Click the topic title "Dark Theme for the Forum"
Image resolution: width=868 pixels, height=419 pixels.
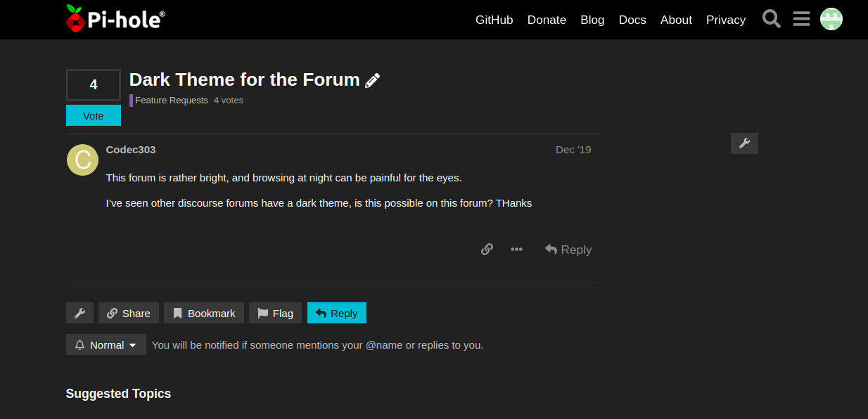pos(245,79)
